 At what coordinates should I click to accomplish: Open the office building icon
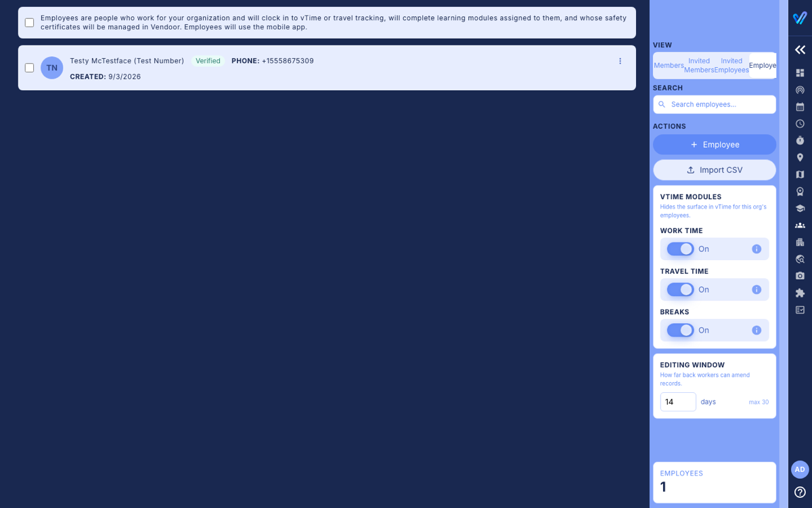800,242
